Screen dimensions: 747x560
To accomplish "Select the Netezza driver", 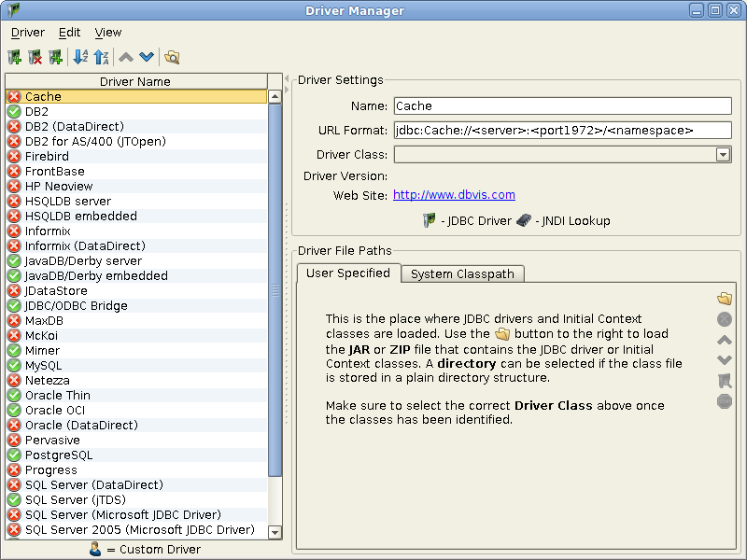I will 136,380.
